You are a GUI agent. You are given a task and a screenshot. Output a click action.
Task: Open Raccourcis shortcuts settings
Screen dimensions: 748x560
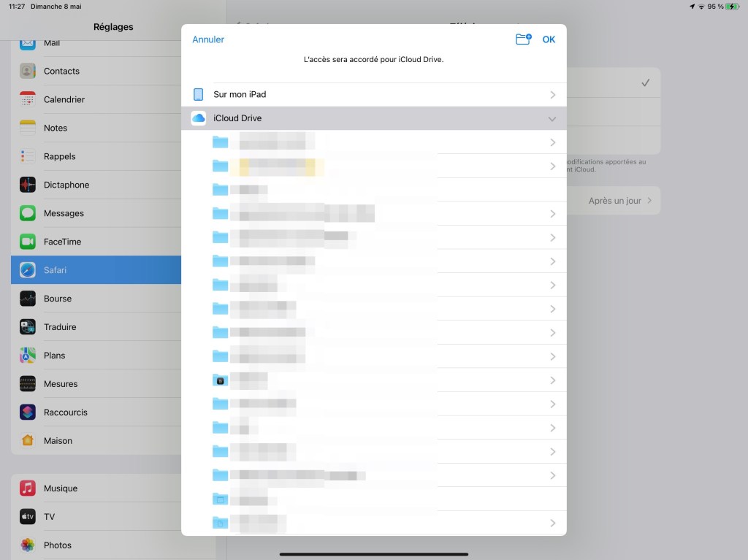tap(65, 413)
